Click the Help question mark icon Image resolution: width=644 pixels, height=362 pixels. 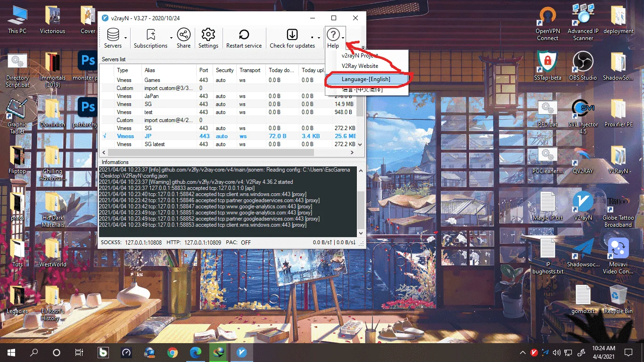333,35
